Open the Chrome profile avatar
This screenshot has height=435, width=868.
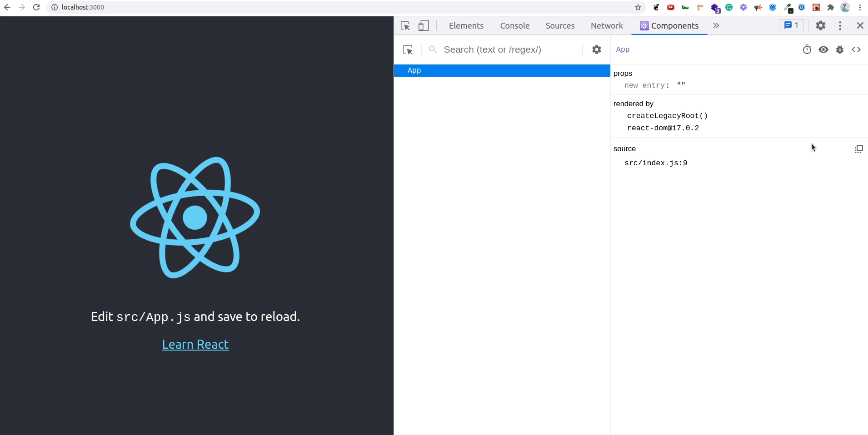coord(845,7)
